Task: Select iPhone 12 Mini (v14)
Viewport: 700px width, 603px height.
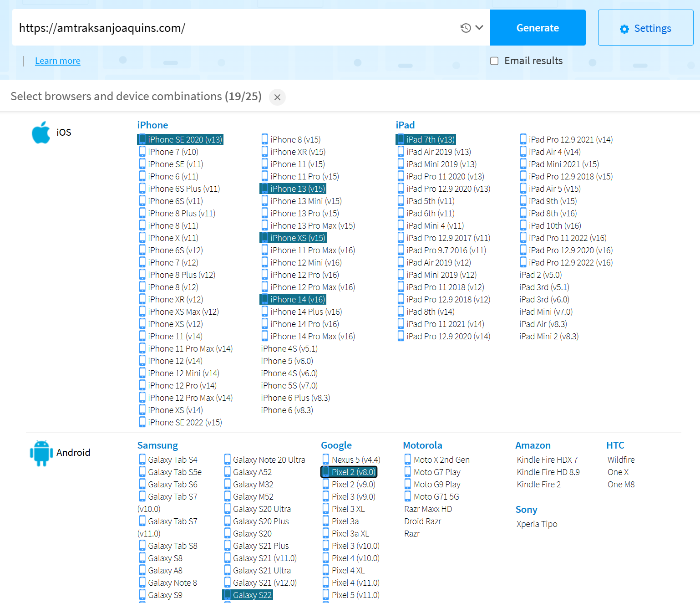Action: click(179, 373)
